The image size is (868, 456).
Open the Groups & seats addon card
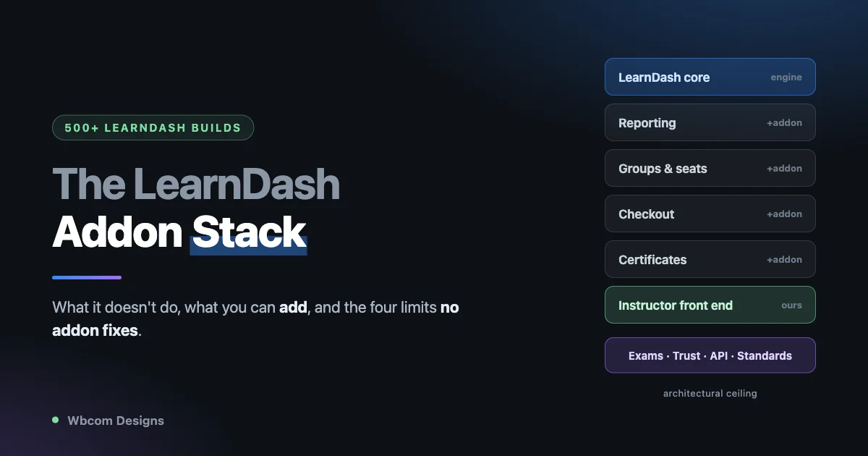[710, 168]
